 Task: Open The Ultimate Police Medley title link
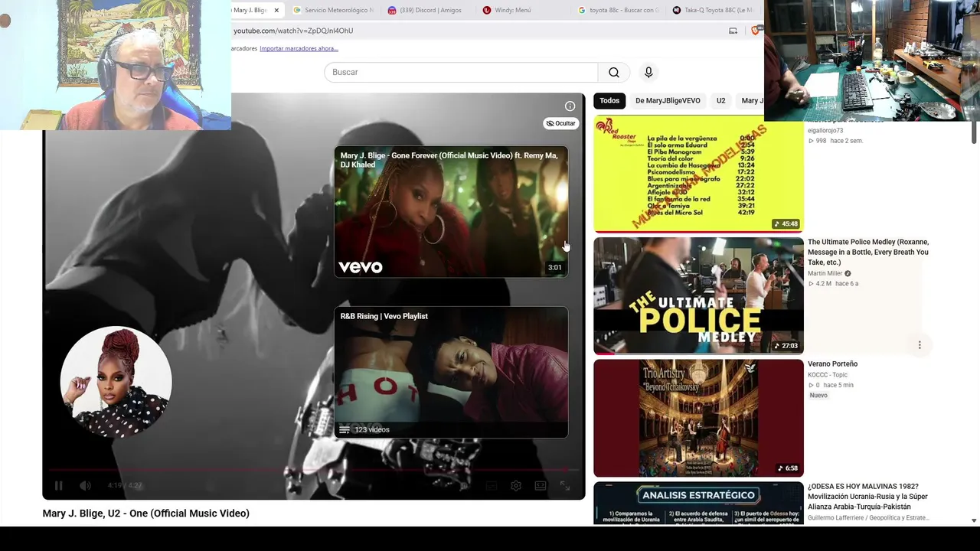coord(868,252)
